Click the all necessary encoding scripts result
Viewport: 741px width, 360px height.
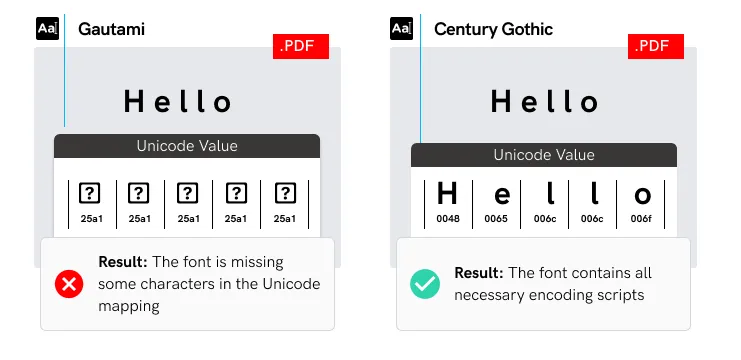(553, 284)
